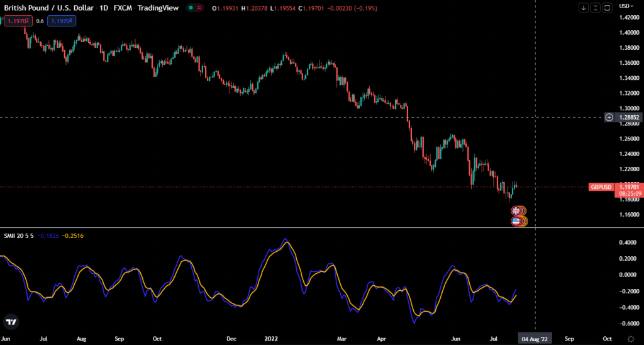The image size is (644, 345).
Task: Click the collapse-arrows button at top right
Action: [596, 8]
